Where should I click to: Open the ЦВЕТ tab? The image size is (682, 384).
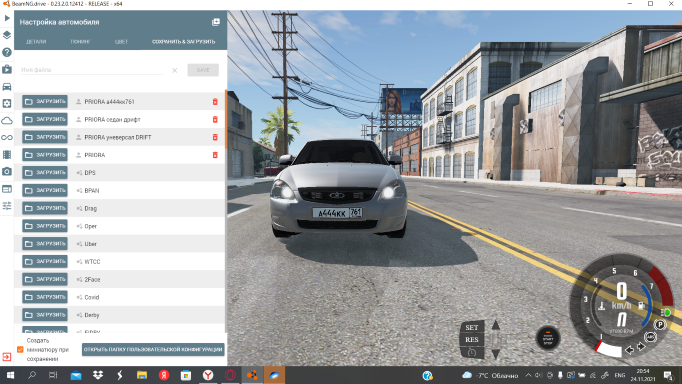click(x=121, y=42)
